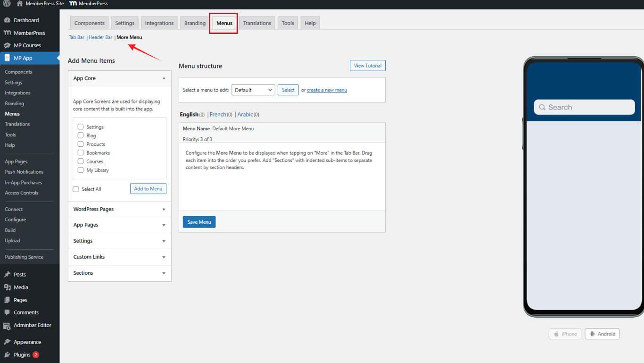This screenshot has height=363, width=644.
Task: Open the menu selection Default dropdown
Action: click(x=253, y=90)
